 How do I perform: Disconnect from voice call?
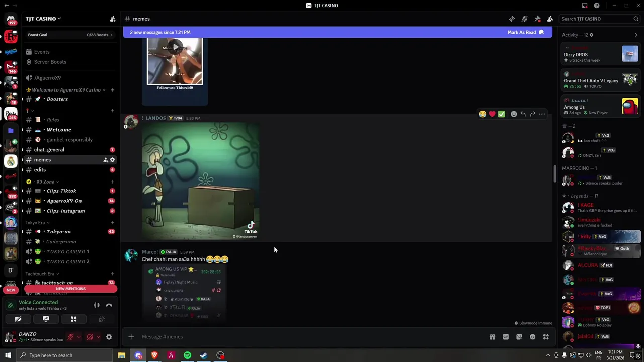[x=109, y=305]
